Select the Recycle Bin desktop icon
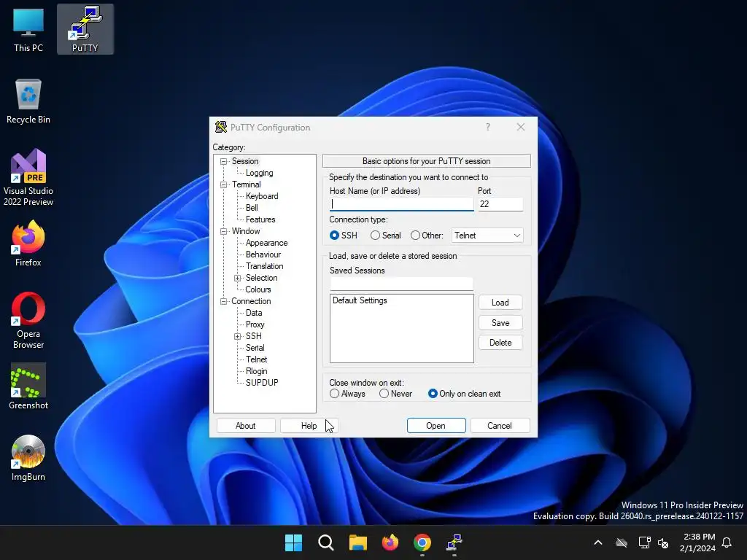 [x=28, y=101]
